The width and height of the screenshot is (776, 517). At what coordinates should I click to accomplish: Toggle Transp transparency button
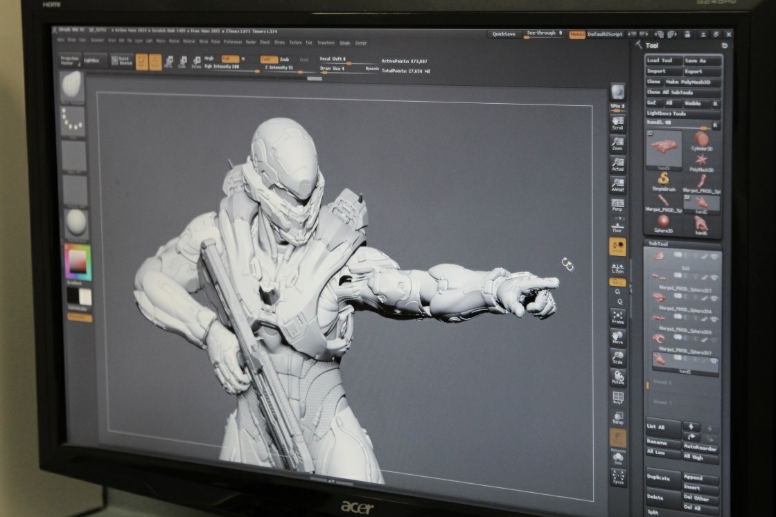618,419
